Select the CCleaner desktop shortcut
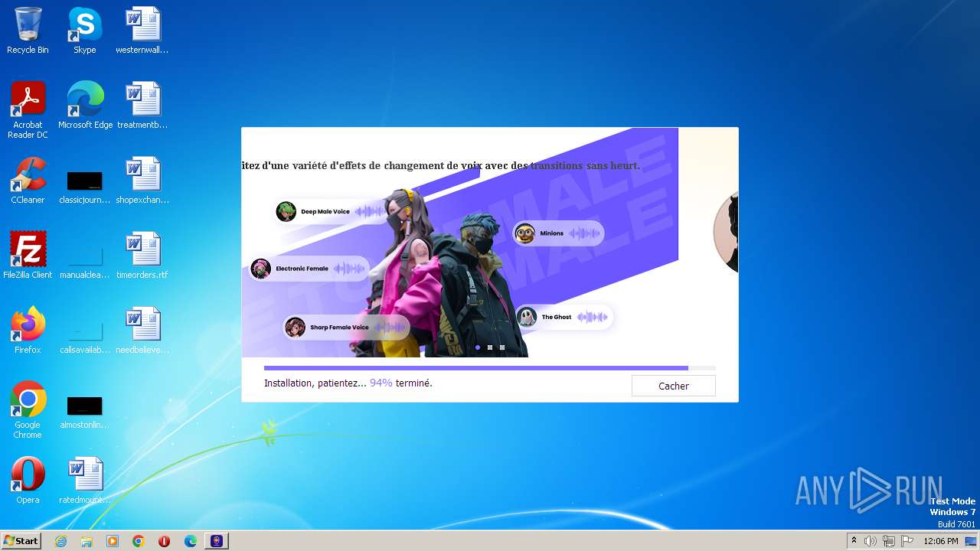The height and width of the screenshot is (551, 980). [x=28, y=181]
